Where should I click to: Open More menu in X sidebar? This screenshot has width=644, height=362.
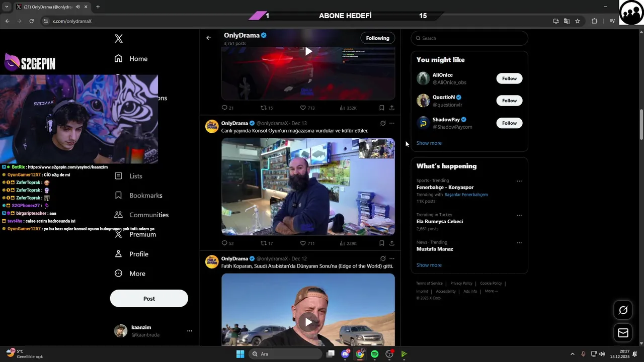tap(129, 274)
